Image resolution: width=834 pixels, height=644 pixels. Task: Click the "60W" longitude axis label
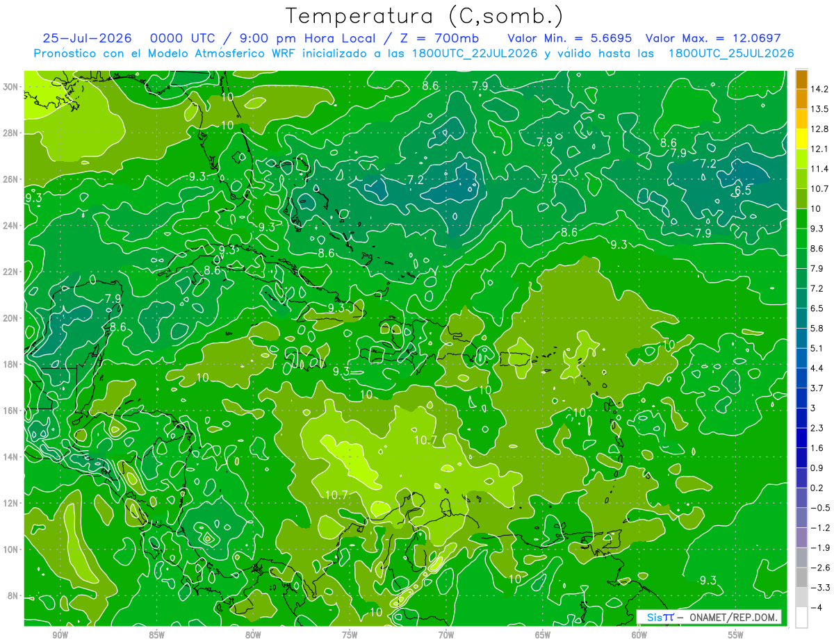coord(639,636)
